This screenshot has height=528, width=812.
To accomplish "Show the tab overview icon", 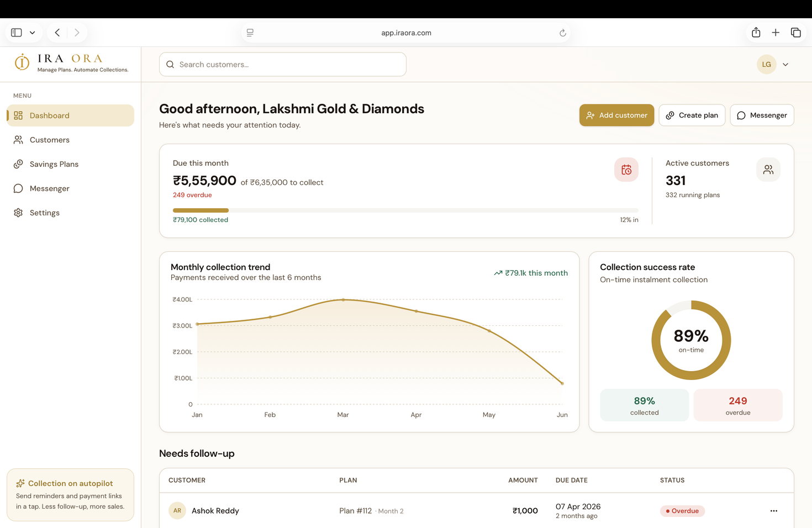I will tap(796, 33).
